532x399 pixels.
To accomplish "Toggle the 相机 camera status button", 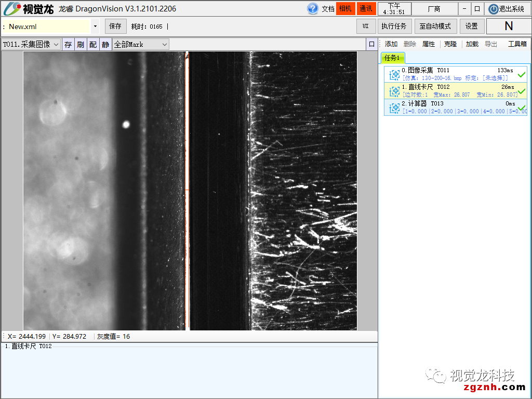I will 345,9.
